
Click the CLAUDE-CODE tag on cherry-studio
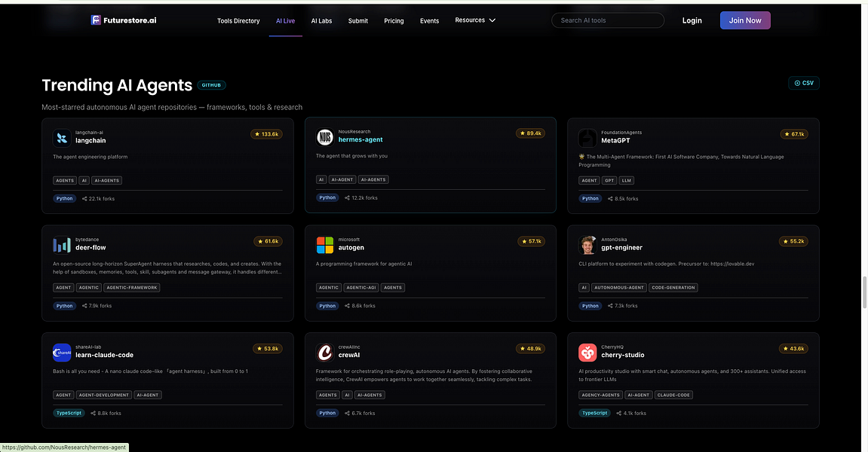tap(673, 395)
